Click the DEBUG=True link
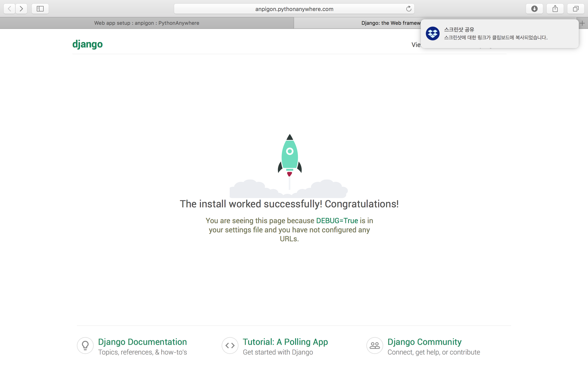Viewport: 588px width, 367px height. (x=337, y=221)
